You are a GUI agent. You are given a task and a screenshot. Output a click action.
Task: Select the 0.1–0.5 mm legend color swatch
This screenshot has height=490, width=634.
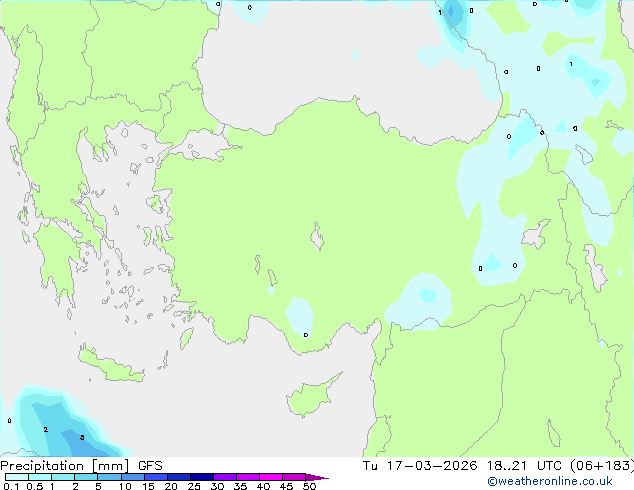click(17, 477)
